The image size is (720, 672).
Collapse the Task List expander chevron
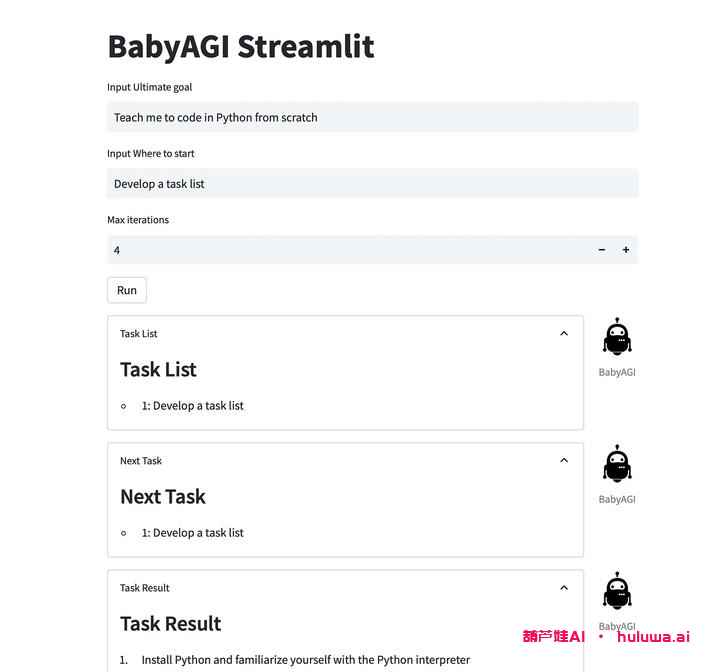click(x=564, y=334)
